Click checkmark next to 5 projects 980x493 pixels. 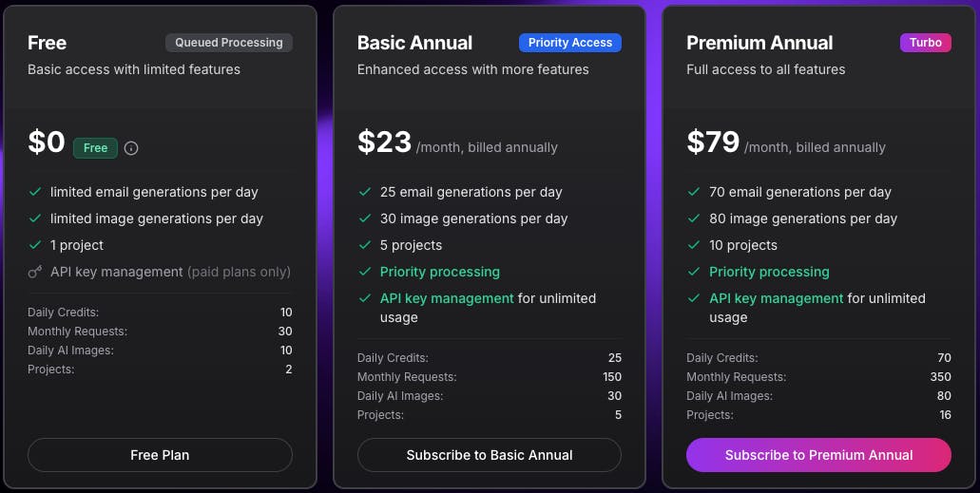click(364, 245)
